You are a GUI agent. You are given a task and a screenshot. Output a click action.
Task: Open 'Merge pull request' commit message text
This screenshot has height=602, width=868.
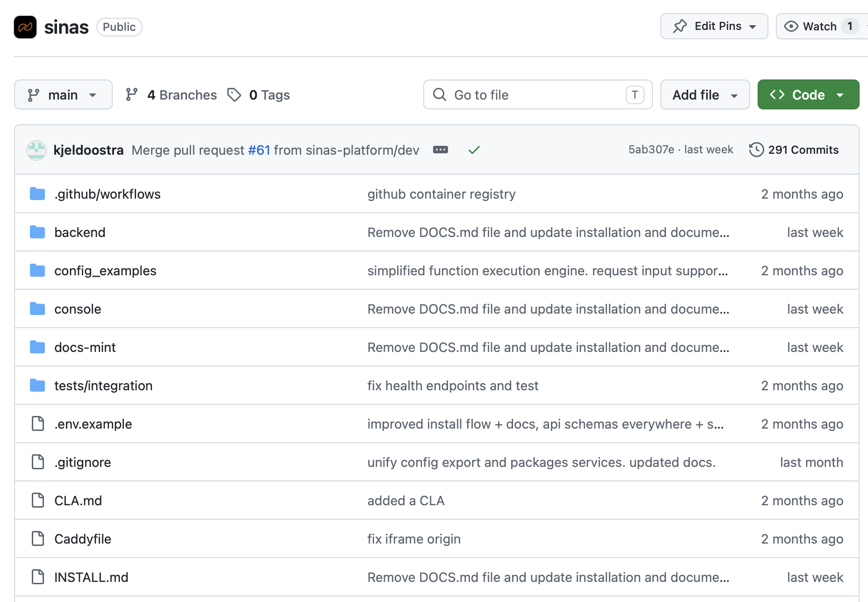pyautogui.click(x=188, y=150)
